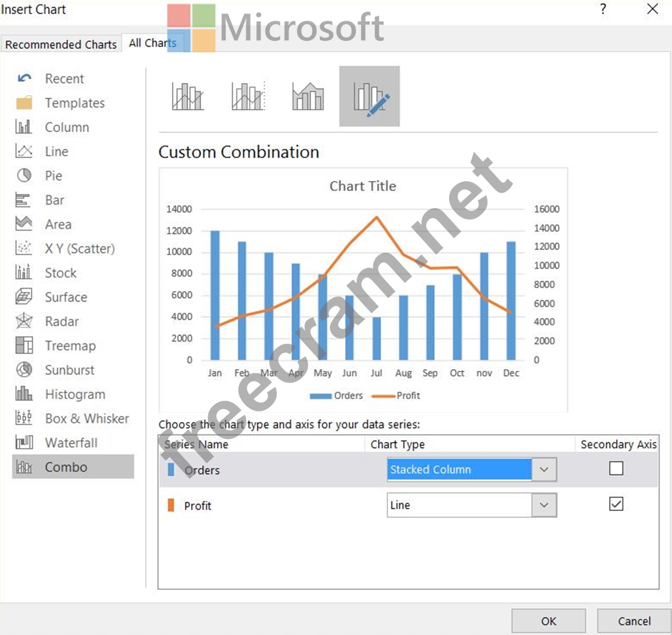The image size is (672, 635).
Task: Choose the Pie chart icon
Action: pos(24,175)
